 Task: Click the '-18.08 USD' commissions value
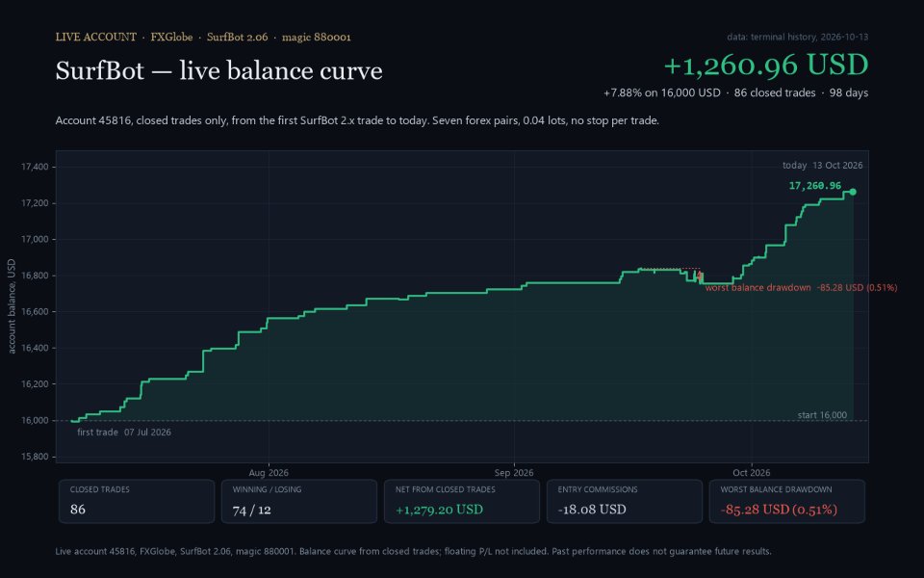click(592, 510)
